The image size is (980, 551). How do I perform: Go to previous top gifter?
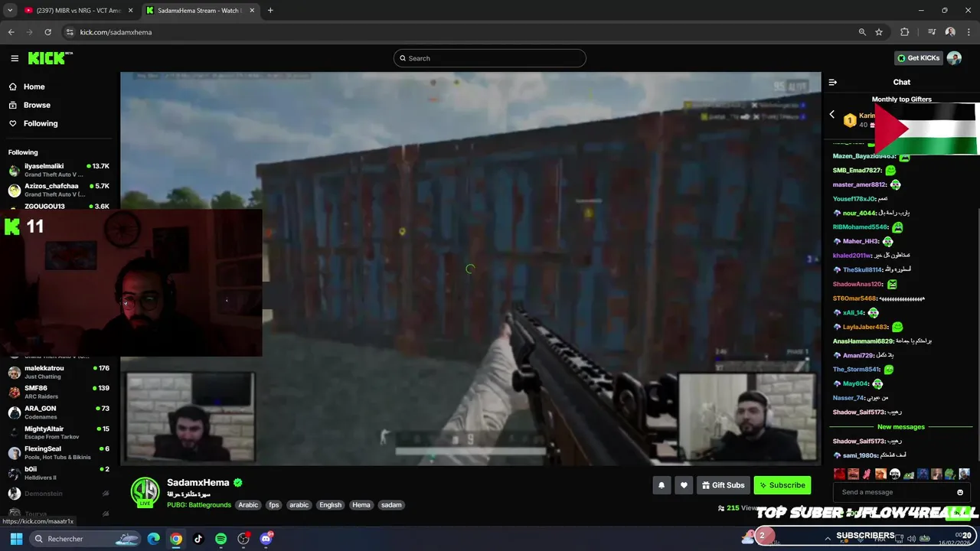click(x=832, y=115)
